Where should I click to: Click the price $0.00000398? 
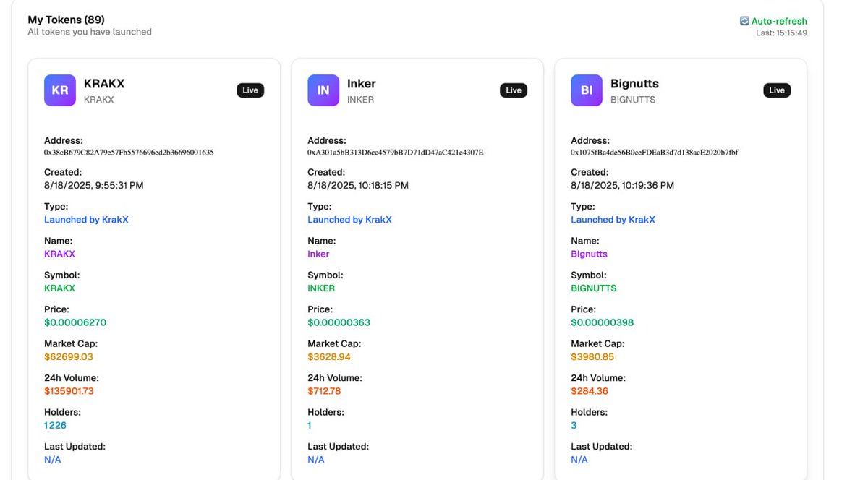[x=602, y=322]
